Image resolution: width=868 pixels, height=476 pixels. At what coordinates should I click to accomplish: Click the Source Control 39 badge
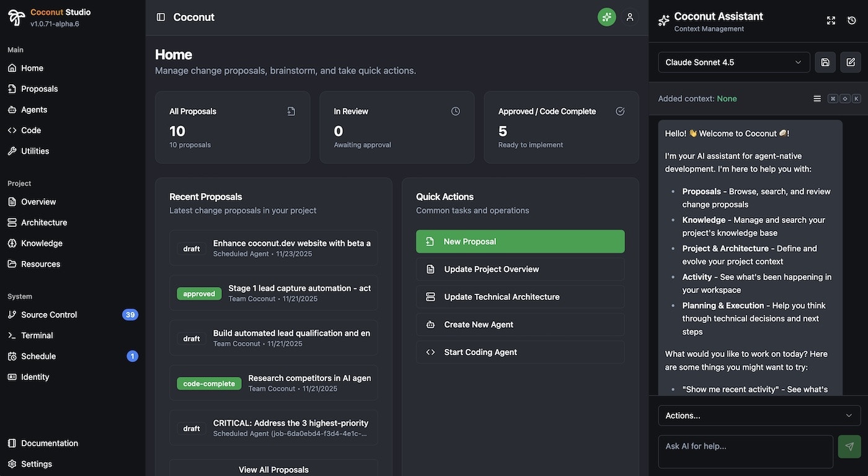(130, 315)
